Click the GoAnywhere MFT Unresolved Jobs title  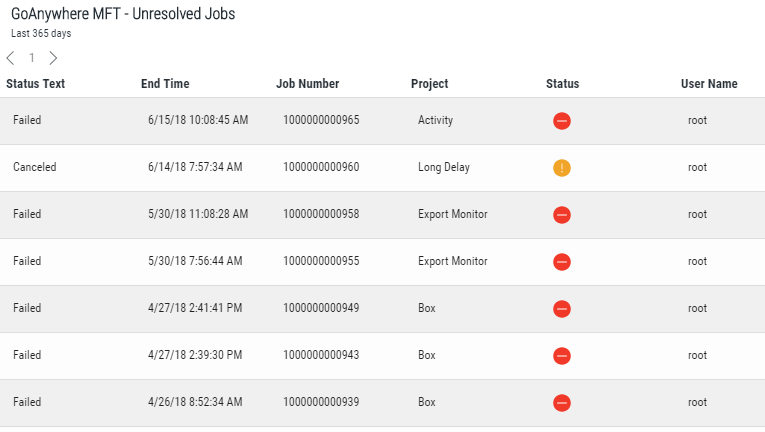pos(123,14)
